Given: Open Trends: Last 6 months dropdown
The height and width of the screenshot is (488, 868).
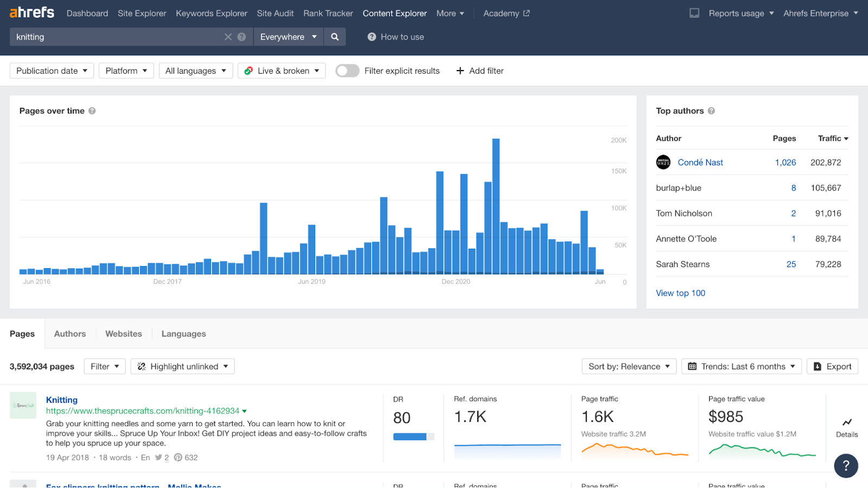Looking at the screenshot, I should click(x=742, y=366).
